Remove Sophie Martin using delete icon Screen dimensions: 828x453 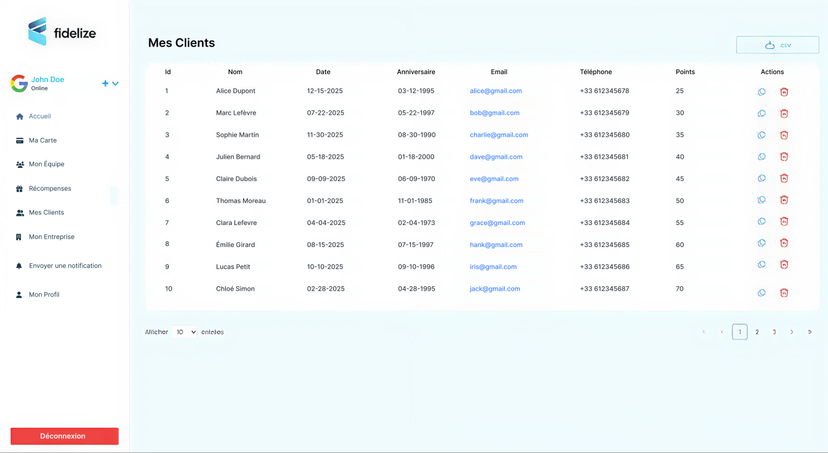pos(784,135)
